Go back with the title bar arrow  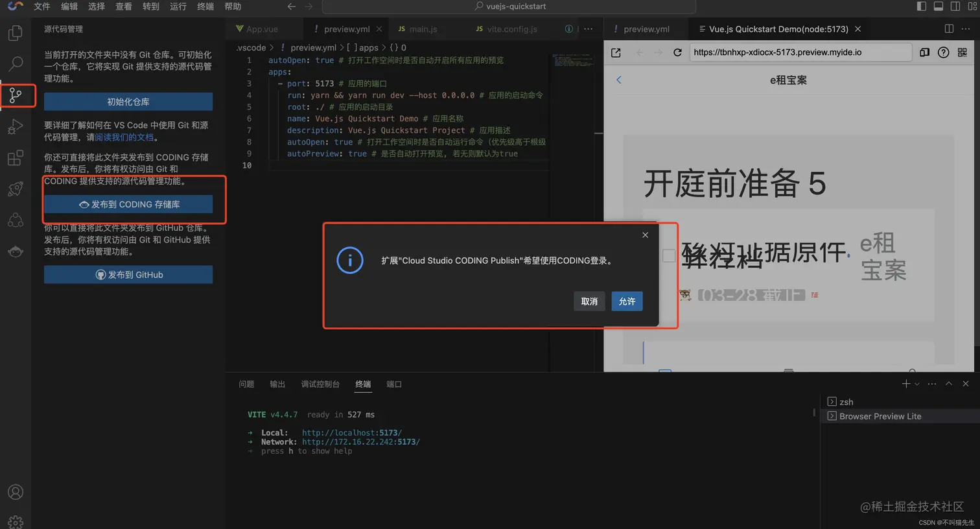292,6
